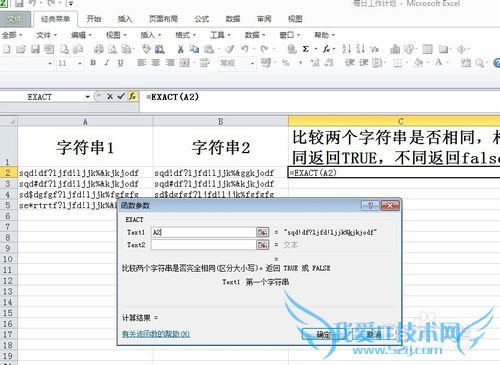The width and height of the screenshot is (500, 365).
Task: Click the font color A icon
Action: (439, 63)
